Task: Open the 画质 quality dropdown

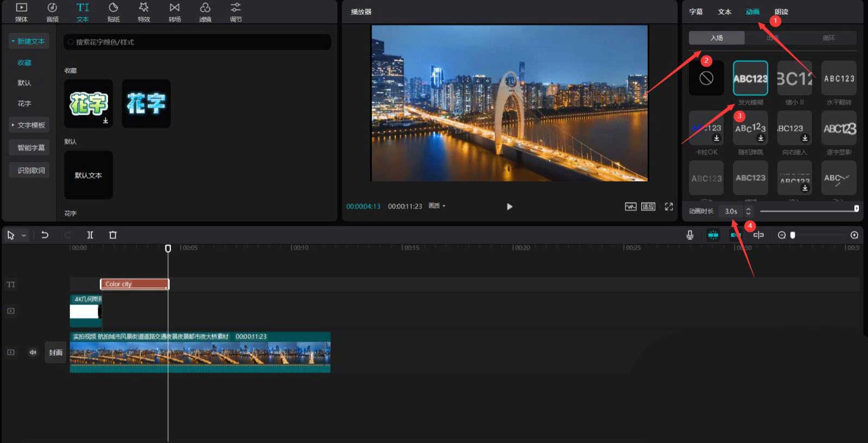Action: pos(437,206)
